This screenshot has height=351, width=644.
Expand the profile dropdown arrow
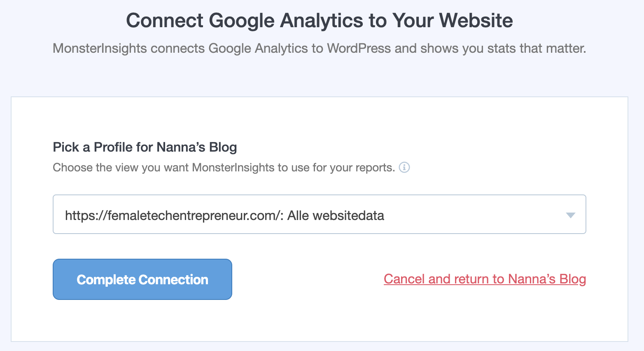point(570,215)
